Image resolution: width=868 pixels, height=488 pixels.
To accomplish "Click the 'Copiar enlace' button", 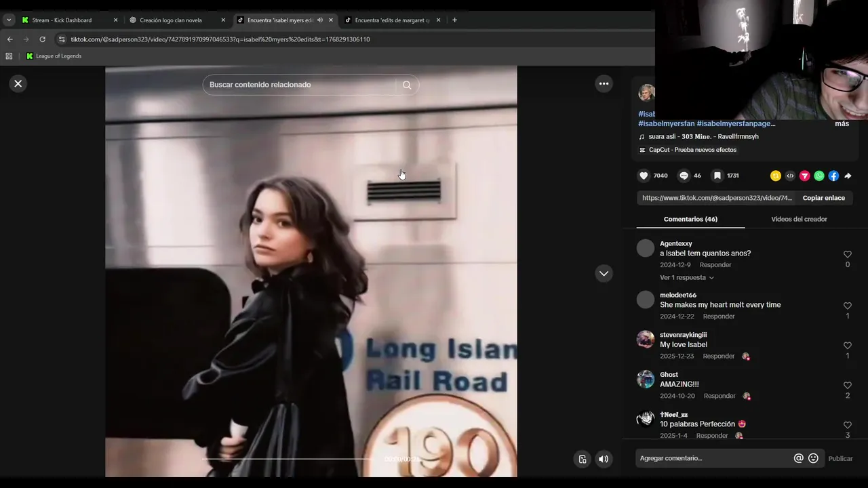I will 823,198.
